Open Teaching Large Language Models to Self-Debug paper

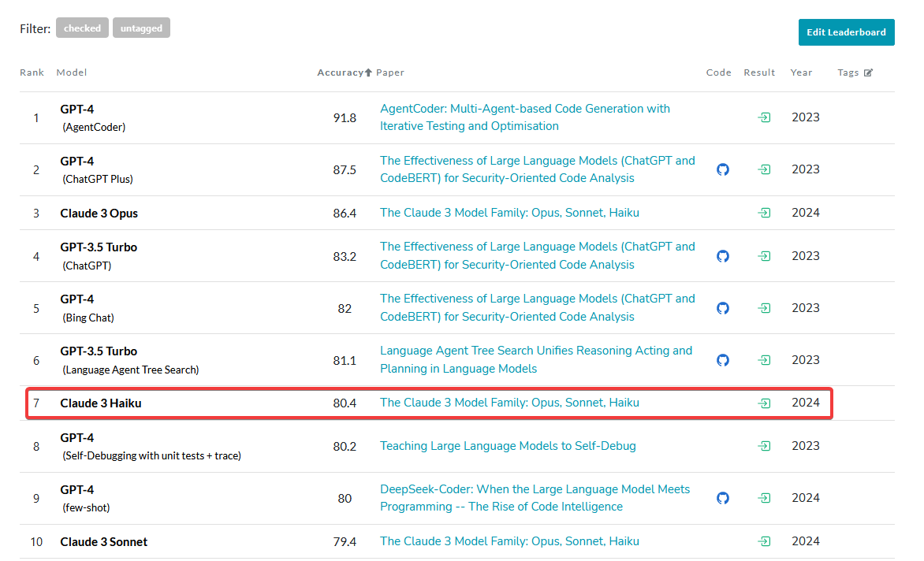[508, 446]
